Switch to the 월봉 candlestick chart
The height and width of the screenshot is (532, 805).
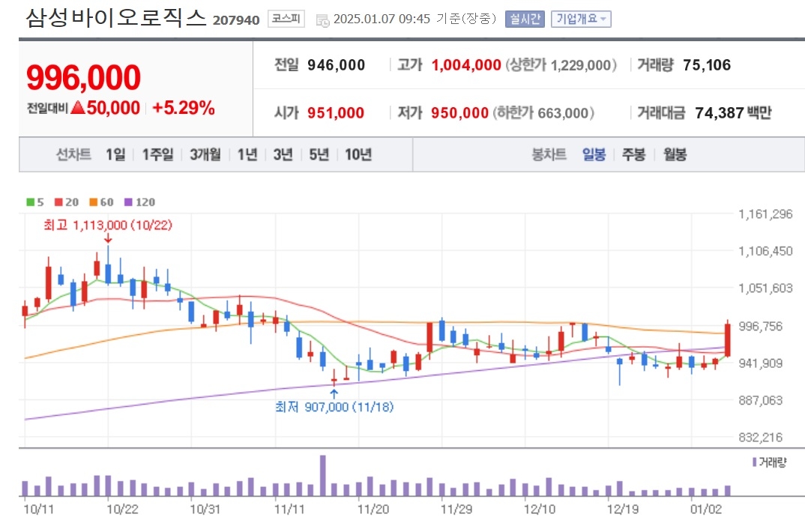(x=675, y=154)
